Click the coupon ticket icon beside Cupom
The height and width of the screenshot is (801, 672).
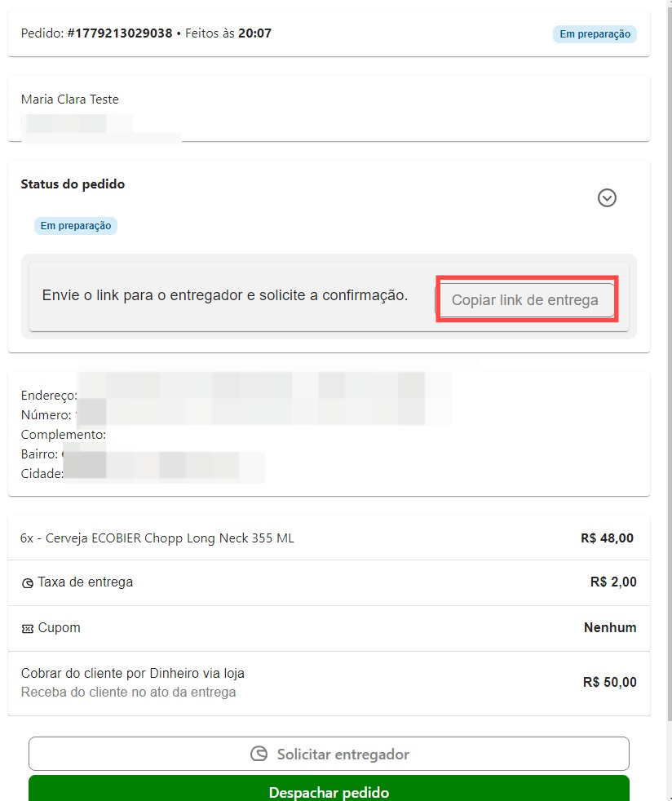click(x=28, y=629)
